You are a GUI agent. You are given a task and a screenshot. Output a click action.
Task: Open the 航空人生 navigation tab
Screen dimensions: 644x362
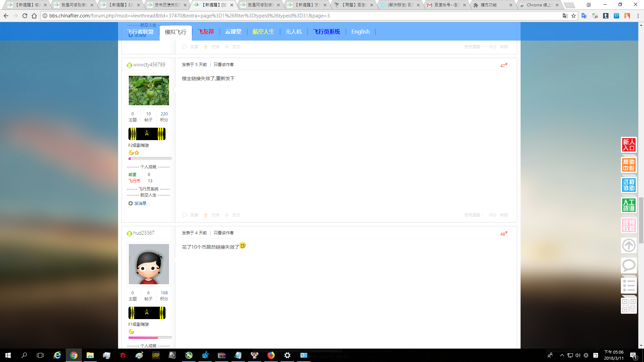pos(263,32)
